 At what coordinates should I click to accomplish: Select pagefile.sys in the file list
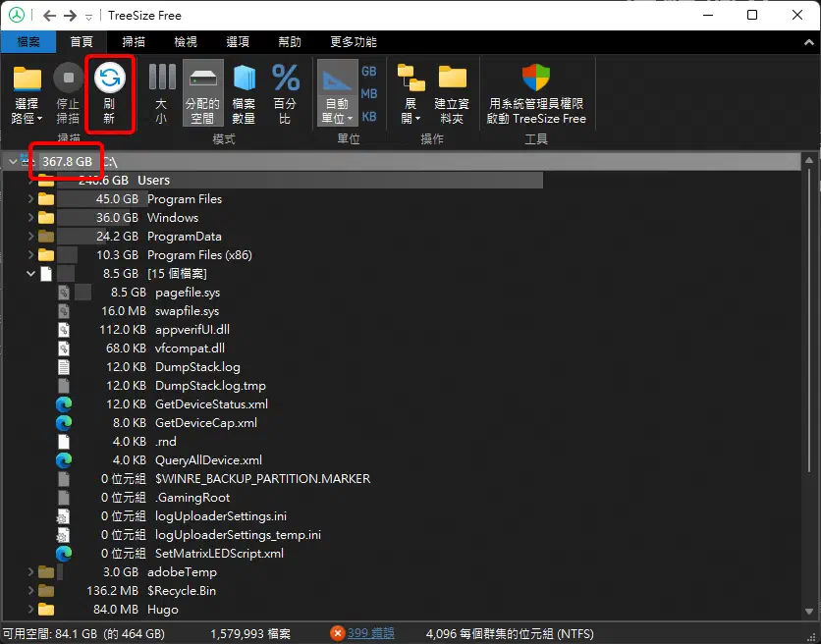coord(187,293)
